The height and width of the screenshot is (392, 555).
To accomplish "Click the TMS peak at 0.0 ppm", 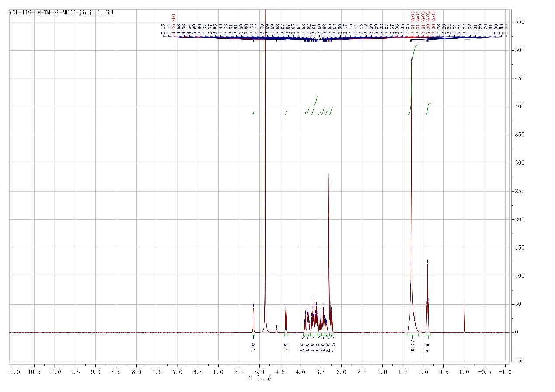I will click(x=464, y=316).
